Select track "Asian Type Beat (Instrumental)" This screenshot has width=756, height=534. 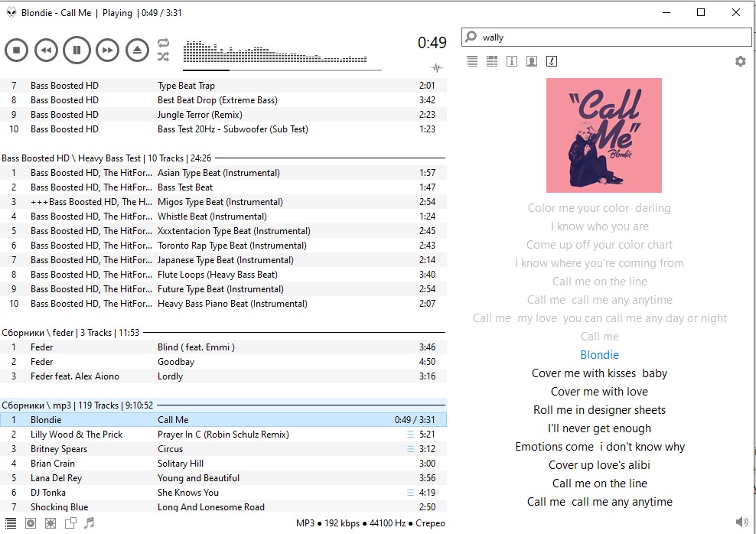[223, 173]
